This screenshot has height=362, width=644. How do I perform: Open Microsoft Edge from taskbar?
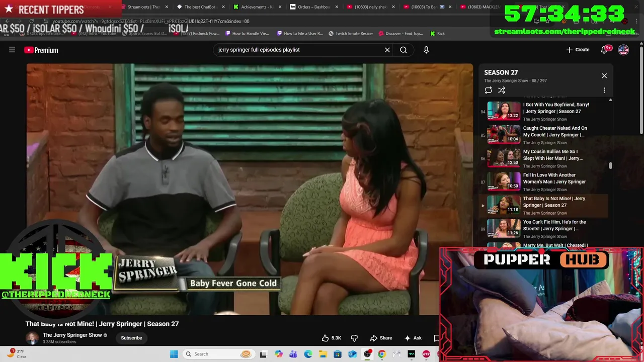pyautogui.click(x=308, y=354)
